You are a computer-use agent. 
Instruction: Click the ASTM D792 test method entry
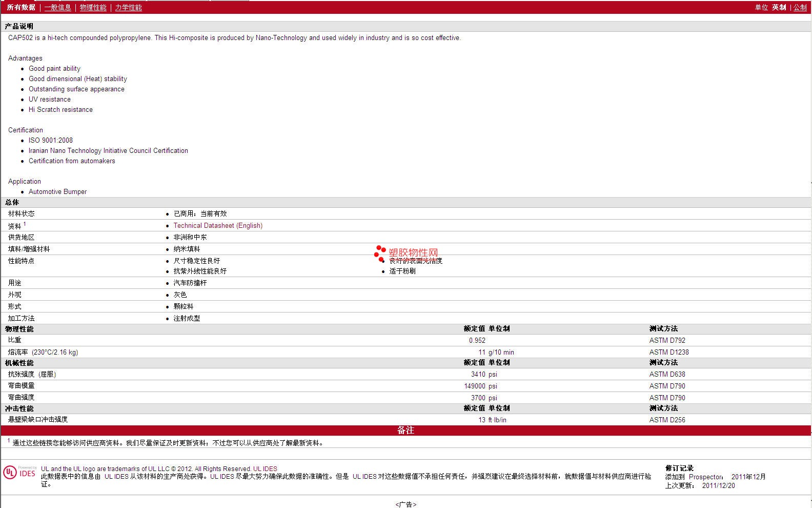point(667,340)
